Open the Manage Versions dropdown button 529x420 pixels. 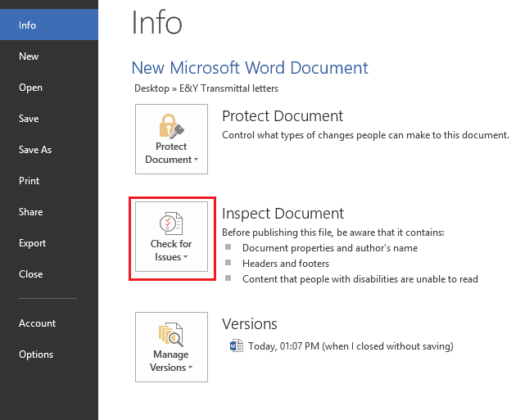pos(171,347)
